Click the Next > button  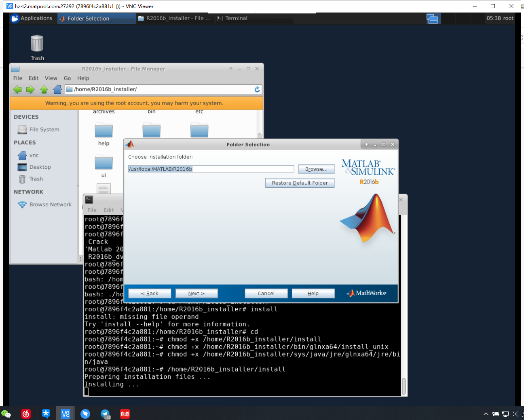click(196, 294)
